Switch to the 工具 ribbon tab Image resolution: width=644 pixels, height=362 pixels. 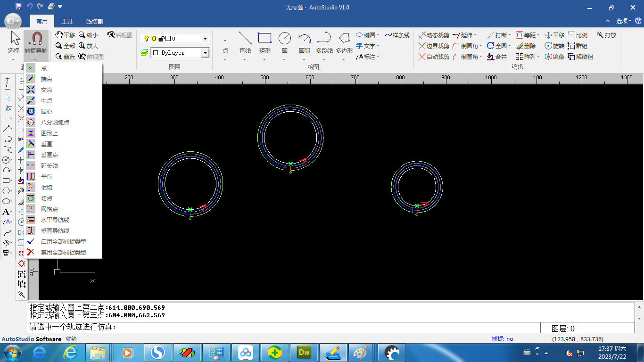coord(67,21)
